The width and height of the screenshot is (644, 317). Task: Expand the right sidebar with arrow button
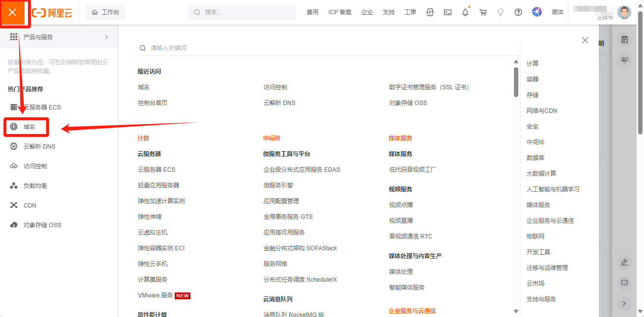click(624, 303)
